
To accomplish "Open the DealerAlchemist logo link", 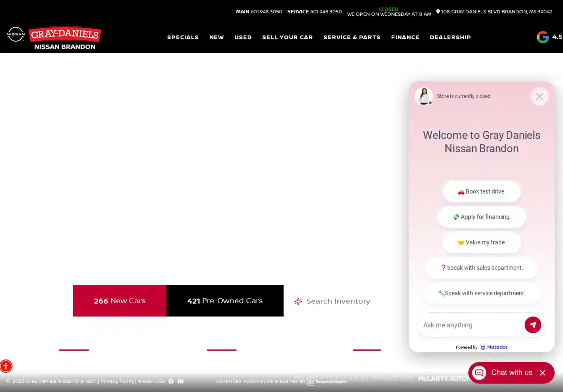I will click(x=327, y=382).
